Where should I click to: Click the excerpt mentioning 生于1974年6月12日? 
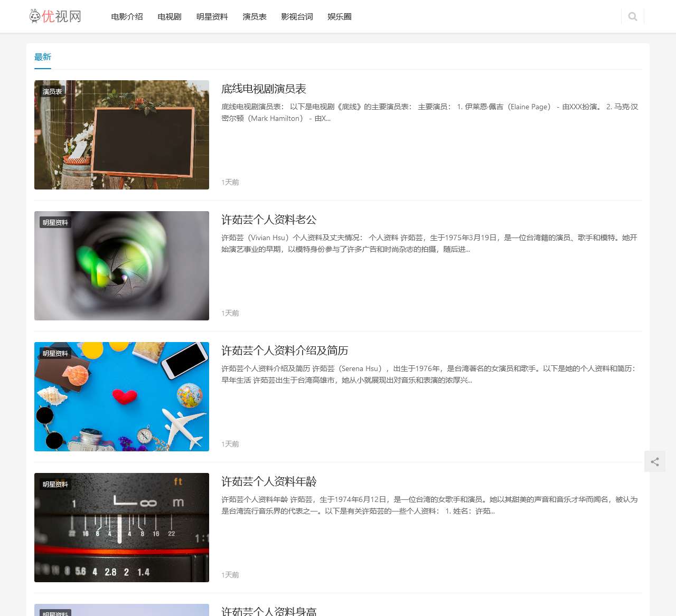point(430,505)
